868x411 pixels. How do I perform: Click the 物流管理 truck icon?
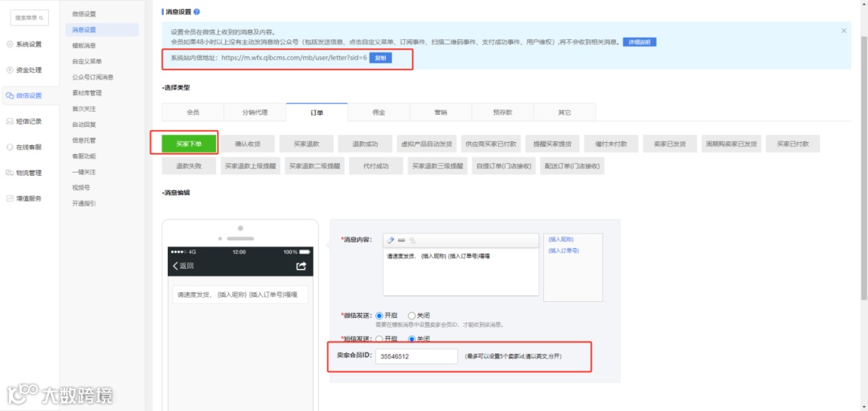[x=10, y=173]
